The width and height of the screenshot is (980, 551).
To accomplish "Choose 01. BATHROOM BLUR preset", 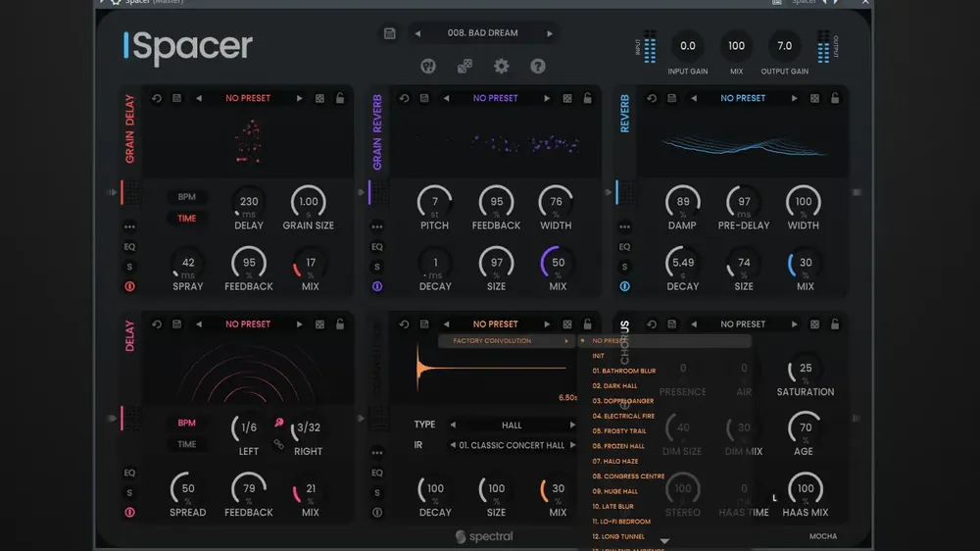I will (x=623, y=371).
